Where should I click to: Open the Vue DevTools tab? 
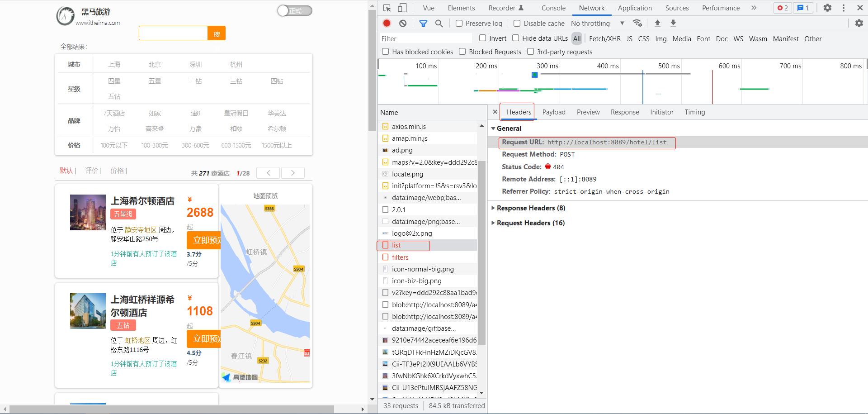point(429,8)
